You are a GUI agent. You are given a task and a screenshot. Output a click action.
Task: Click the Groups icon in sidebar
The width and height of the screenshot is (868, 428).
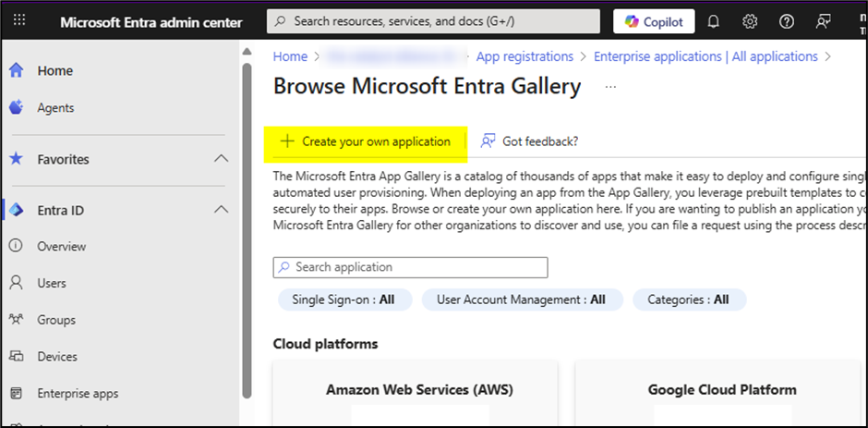pos(16,320)
